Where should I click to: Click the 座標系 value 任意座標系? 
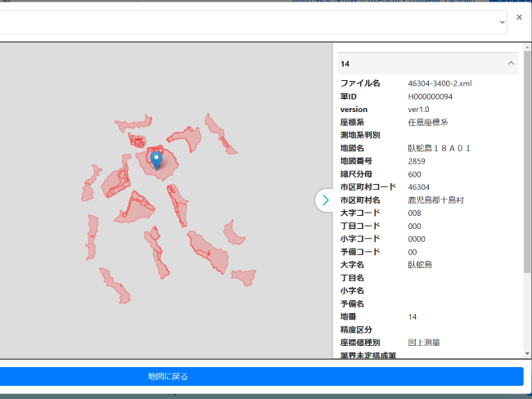428,123
